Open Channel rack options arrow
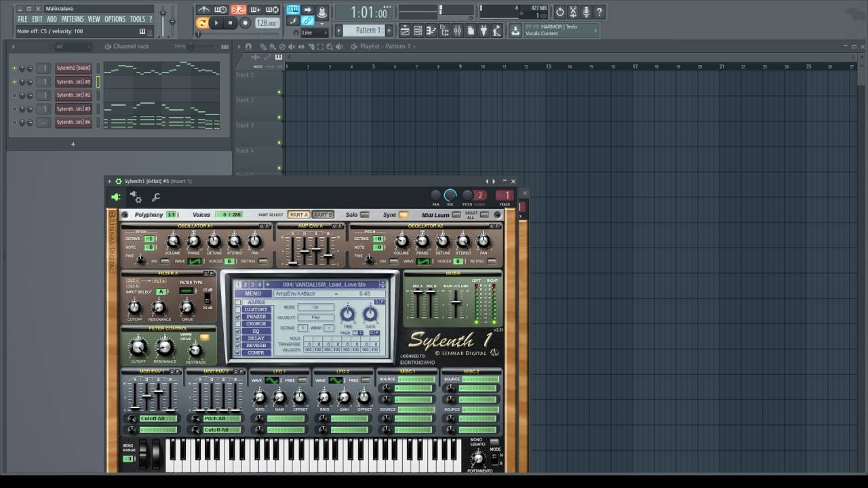The image size is (868, 488). 14,46
